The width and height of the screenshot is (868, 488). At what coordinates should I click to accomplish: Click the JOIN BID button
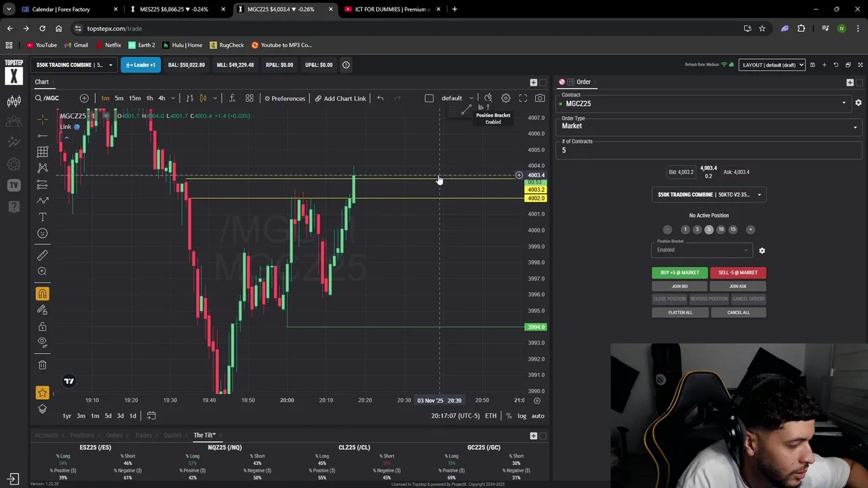point(679,286)
